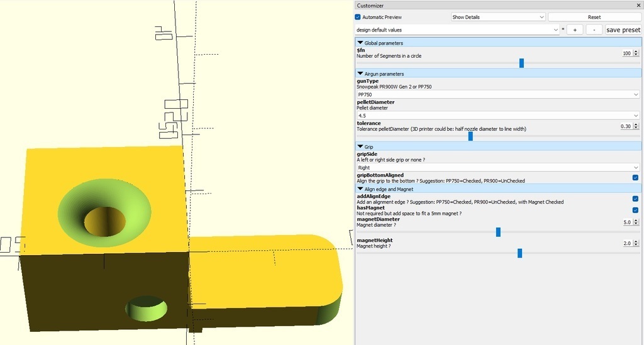Remove preset with the minus button
The width and height of the screenshot is (644, 345).
[x=594, y=30]
